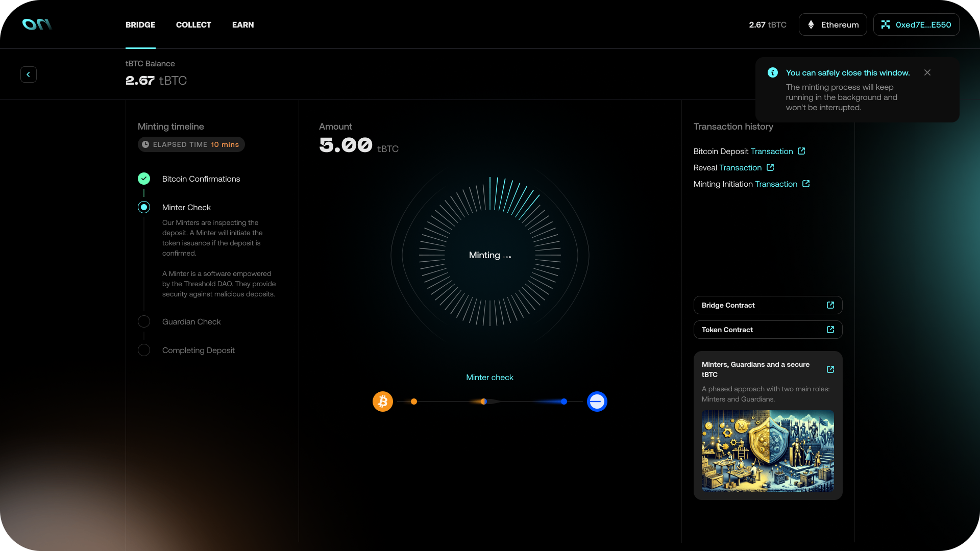Image resolution: width=980 pixels, height=551 pixels.
Task: Click the Token Contract external link icon
Action: 830,330
